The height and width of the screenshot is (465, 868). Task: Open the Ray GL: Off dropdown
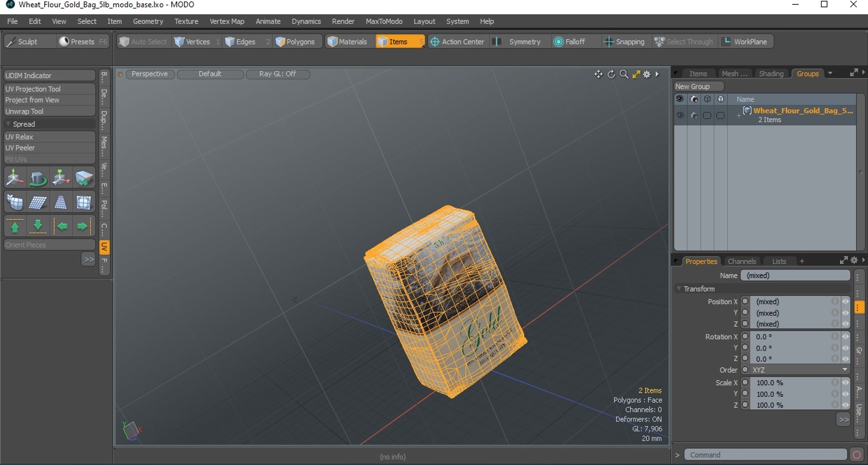click(278, 74)
